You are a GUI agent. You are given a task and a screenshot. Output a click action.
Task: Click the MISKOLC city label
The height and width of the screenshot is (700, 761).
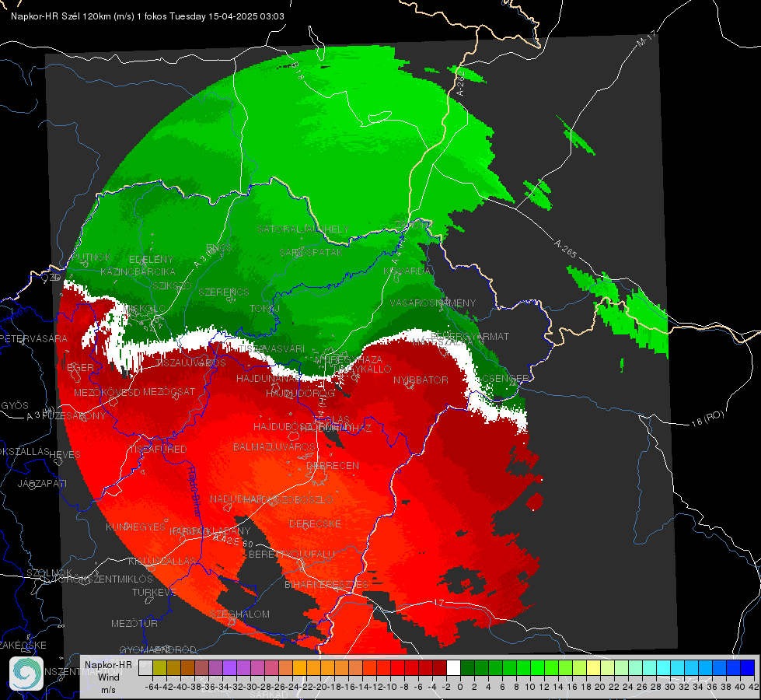tap(145, 309)
